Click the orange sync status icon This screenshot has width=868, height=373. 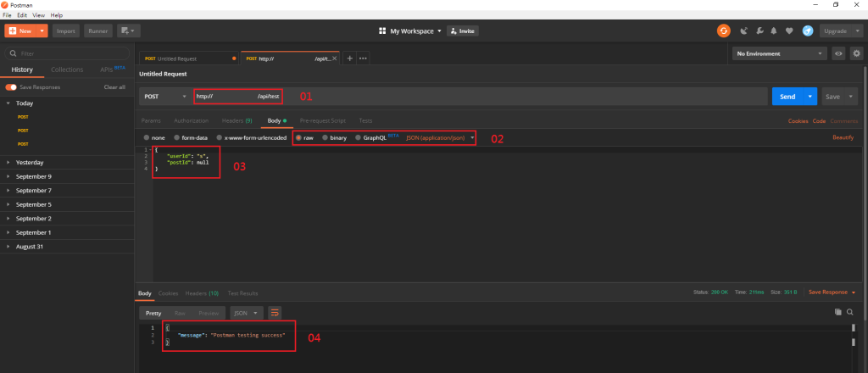point(724,31)
